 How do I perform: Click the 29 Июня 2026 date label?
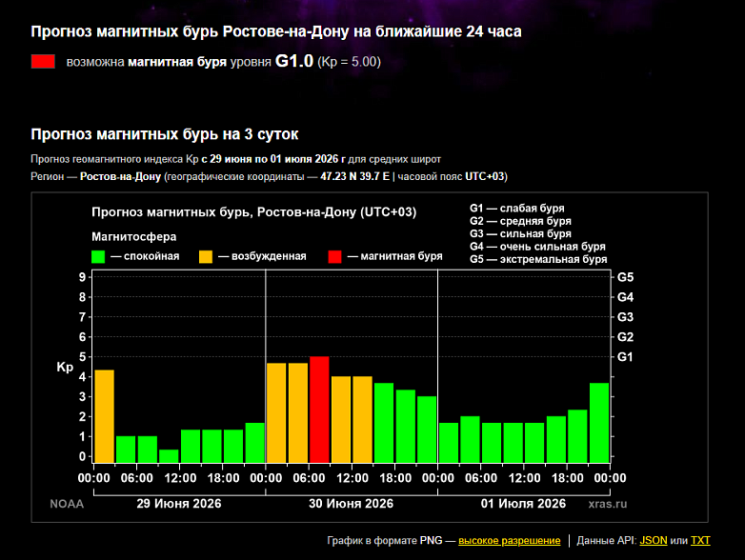[x=179, y=504]
